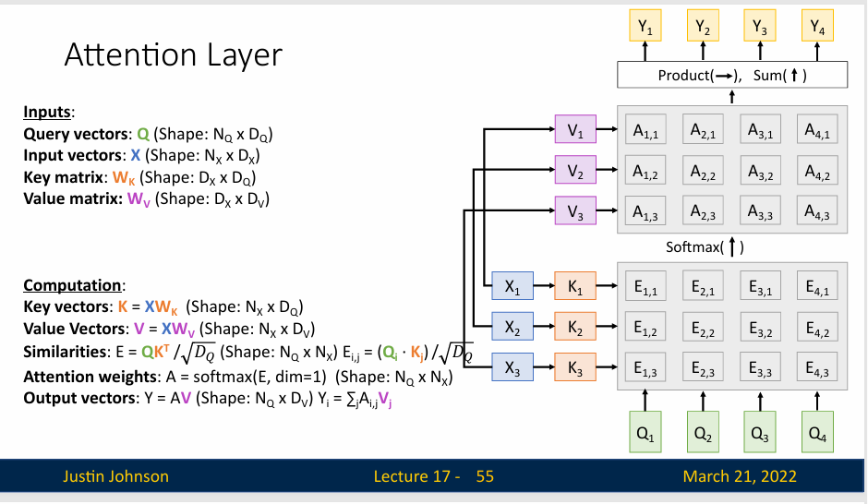Click similarity cell E3,3

[x=761, y=366]
